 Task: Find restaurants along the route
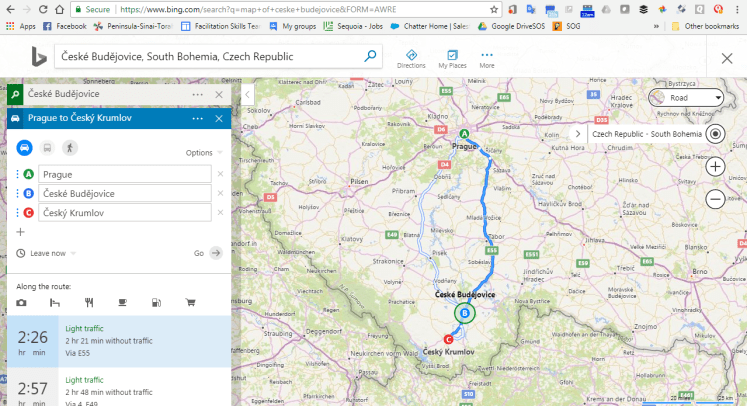89,302
